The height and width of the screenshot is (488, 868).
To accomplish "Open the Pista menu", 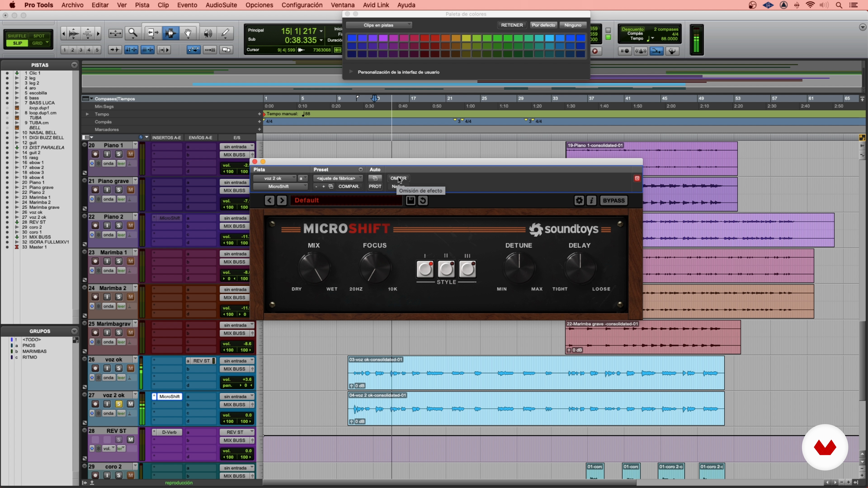I will click(x=142, y=5).
